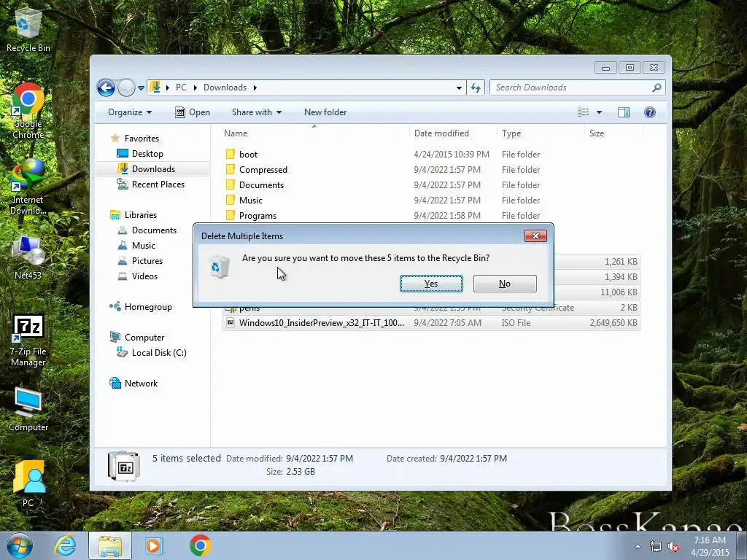
Task: Click the PC segment in address bar
Action: tap(181, 87)
